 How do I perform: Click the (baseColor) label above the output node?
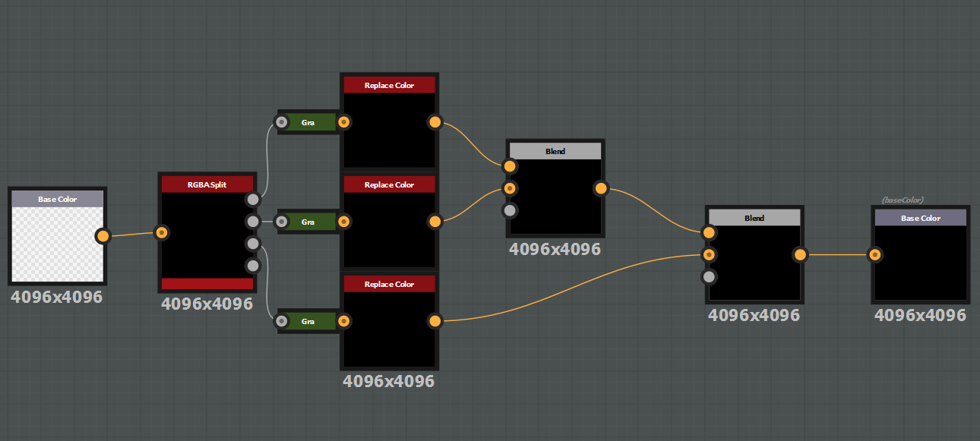(903, 200)
